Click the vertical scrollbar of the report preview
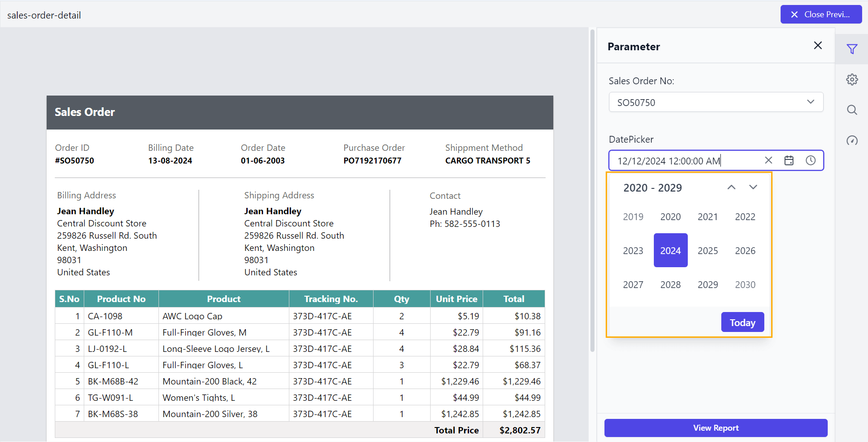 [592, 190]
